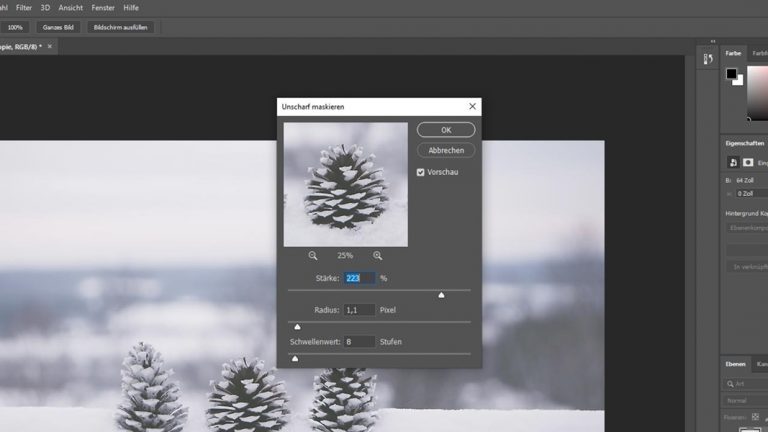Click the mask icon in Eigenschaften panel
Image resolution: width=768 pixels, height=432 pixels.
(747, 162)
